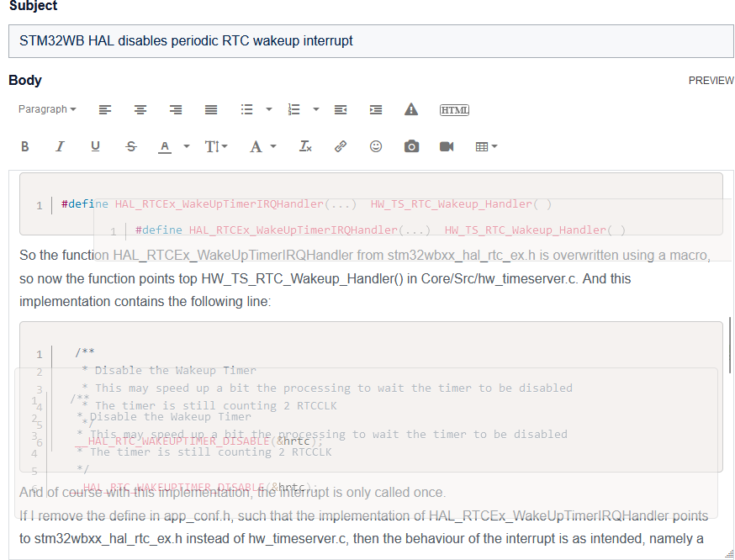The height and width of the screenshot is (560, 735).
Task: Click inside the Subject field
Action: pyautogui.click(x=367, y=40)
